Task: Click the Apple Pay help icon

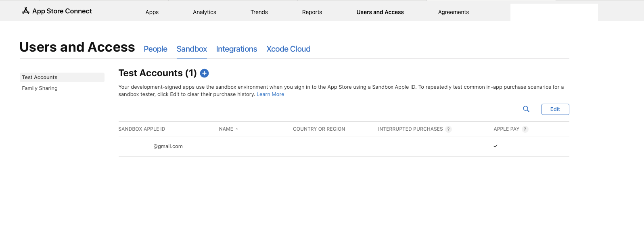Action: pos(525,129)
